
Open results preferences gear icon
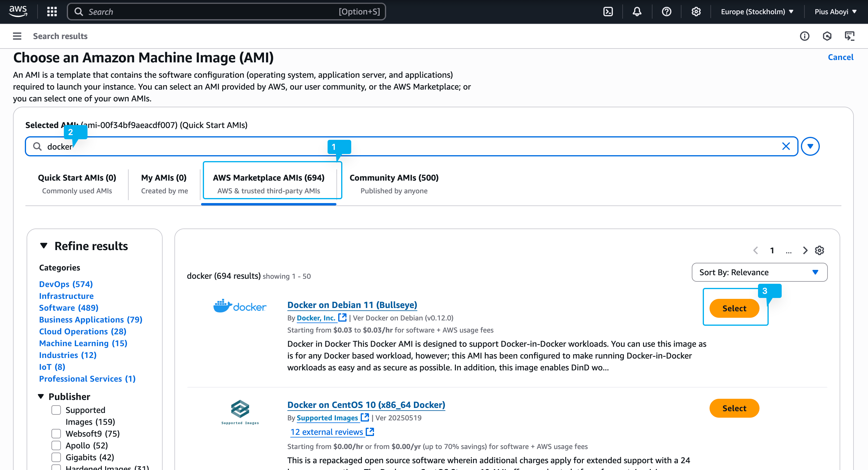click(x=820, y=250)
